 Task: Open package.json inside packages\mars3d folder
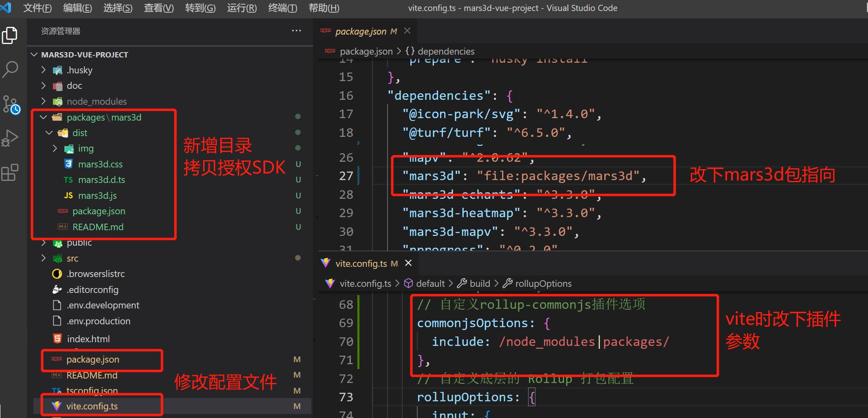point(99,211)
